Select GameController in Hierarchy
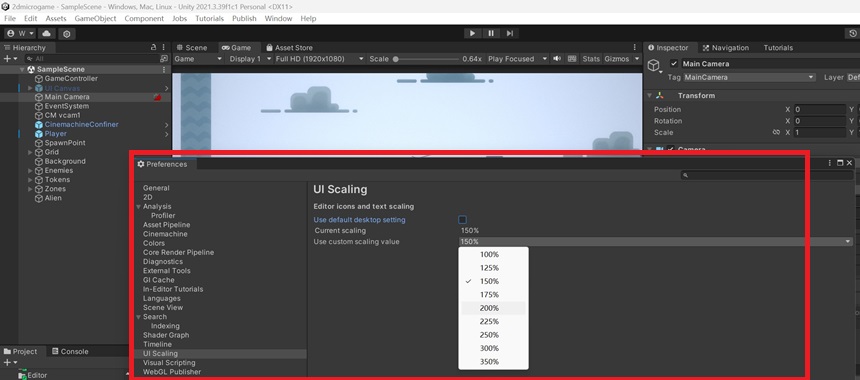This screenshot has width=860, height=380. point(71,78)
